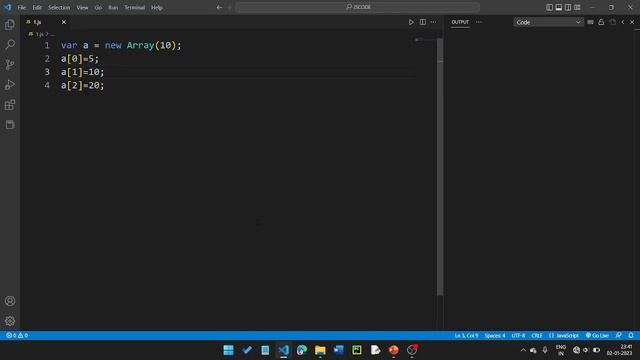Image resolution: width=640 pixels, height=360 pixels.
Task: Split the editor to the right
Action: click(422, 22)
